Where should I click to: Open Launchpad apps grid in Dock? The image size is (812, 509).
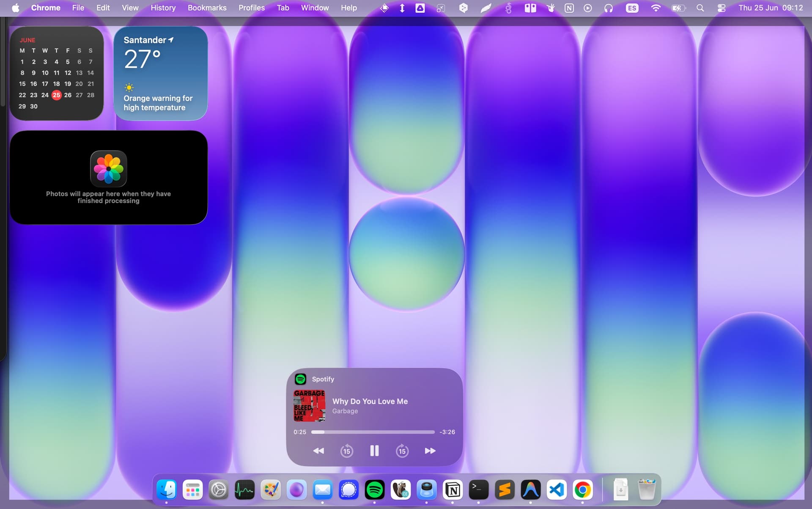tap(192, 490)
